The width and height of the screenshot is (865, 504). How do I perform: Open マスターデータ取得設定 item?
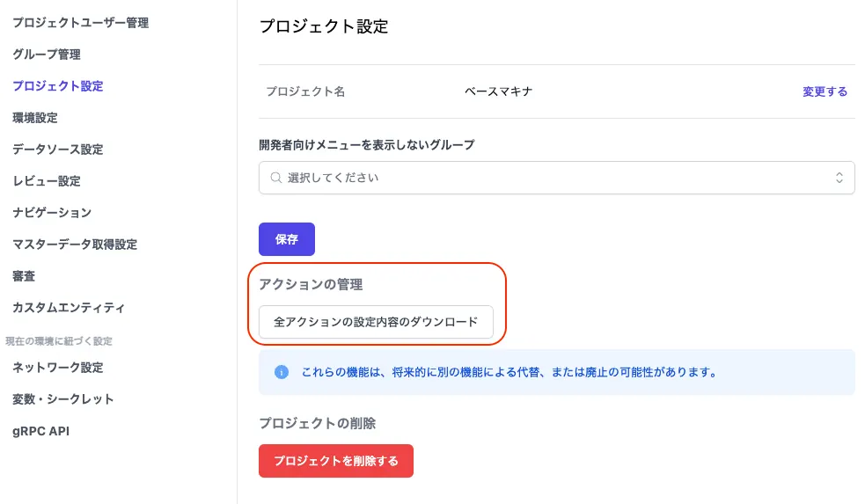tap(75, 245)
